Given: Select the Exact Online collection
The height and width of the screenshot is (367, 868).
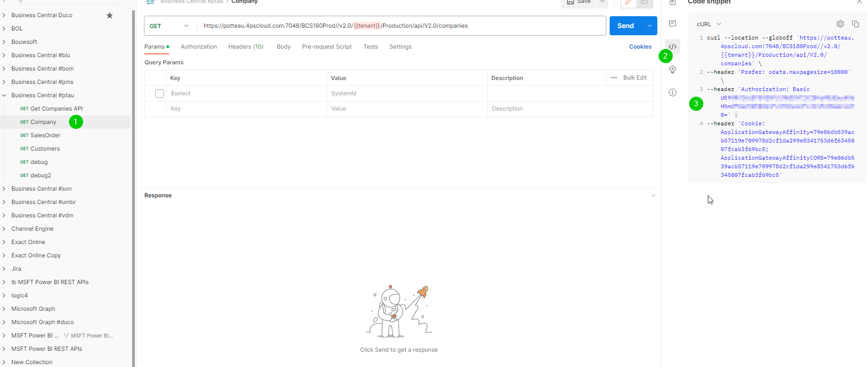Looking at the screenshot, I should 28,242.
